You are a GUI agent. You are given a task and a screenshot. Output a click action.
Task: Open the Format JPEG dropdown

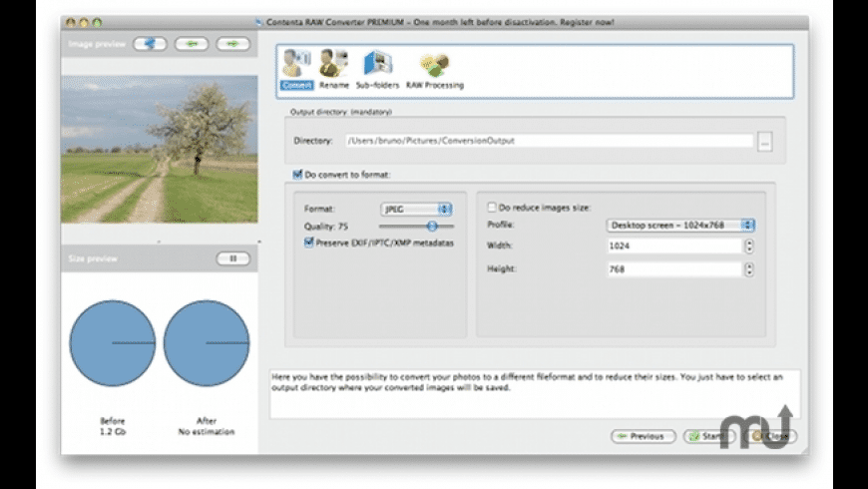pos(416,209)
